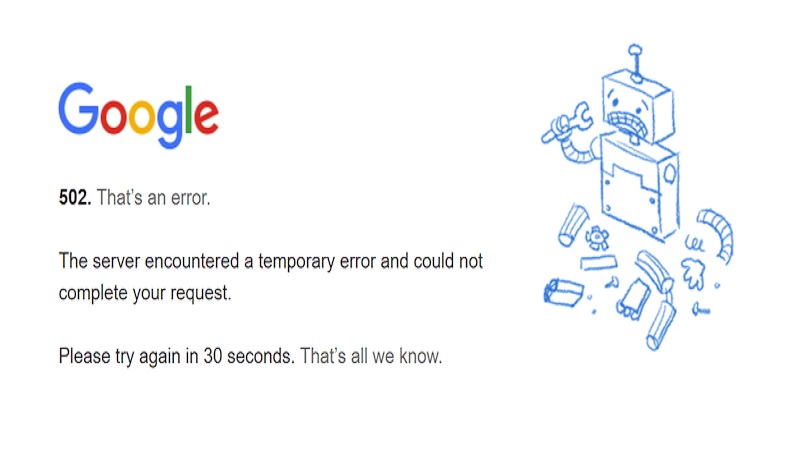Click the "server encountered a temporary error" line
Viewport: 800px width, 450px height.
tap(271, 261)
